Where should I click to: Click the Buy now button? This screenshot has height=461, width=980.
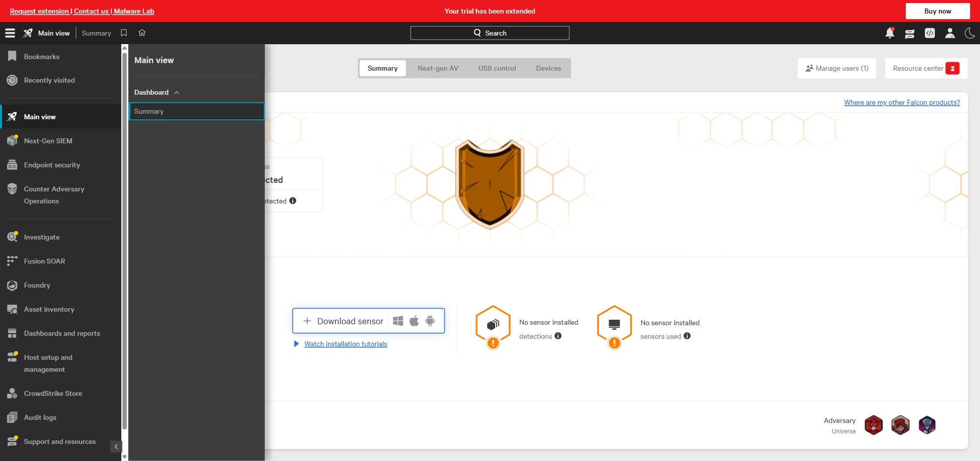tap(938, 11)
